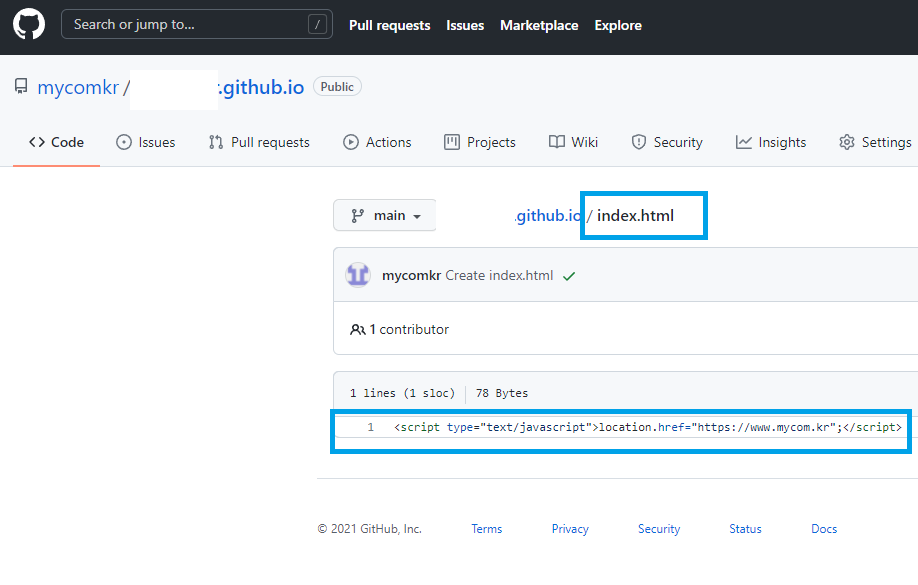
Task: Click the Code angle-brackets icon
Action: click(37, 142)
